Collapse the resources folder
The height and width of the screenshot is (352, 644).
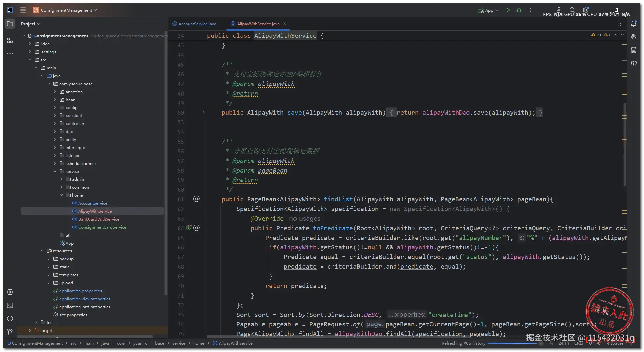[x=42, y=251]
